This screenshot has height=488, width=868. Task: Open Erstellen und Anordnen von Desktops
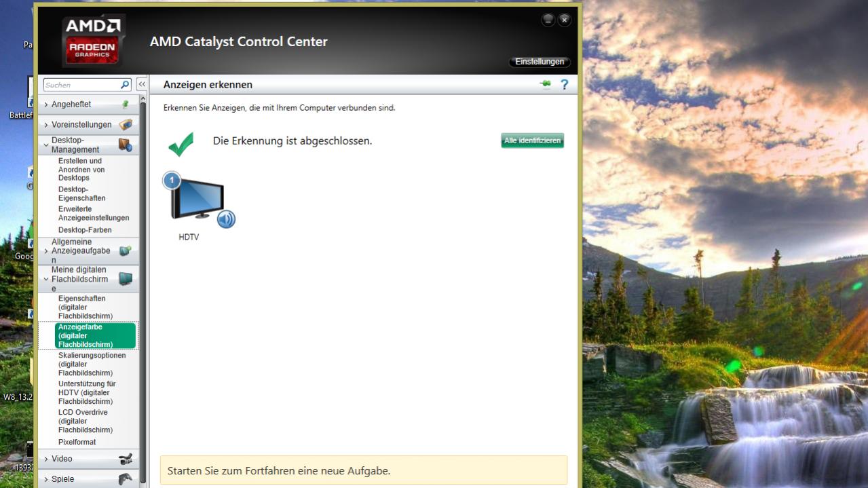pyautogui.click(x=81, y=170)
